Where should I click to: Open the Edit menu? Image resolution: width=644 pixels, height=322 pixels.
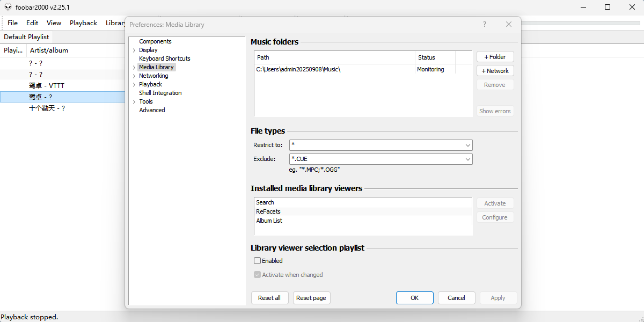coord(32,23)
